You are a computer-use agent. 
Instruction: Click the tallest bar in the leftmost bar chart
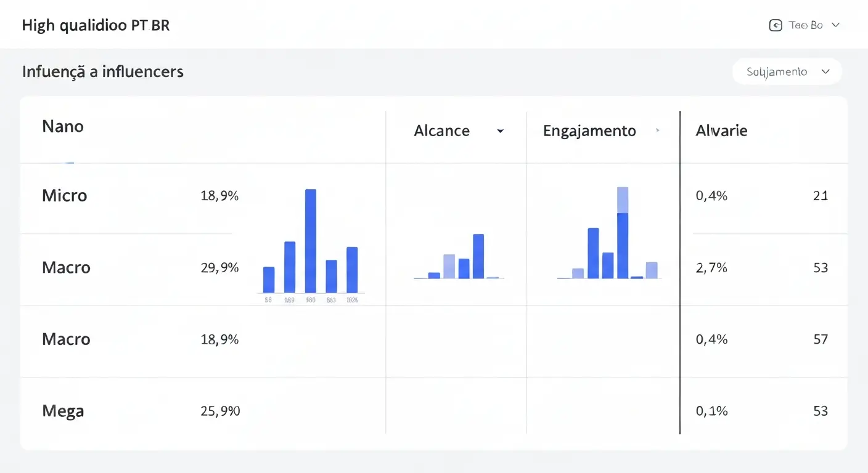point(311,240)
